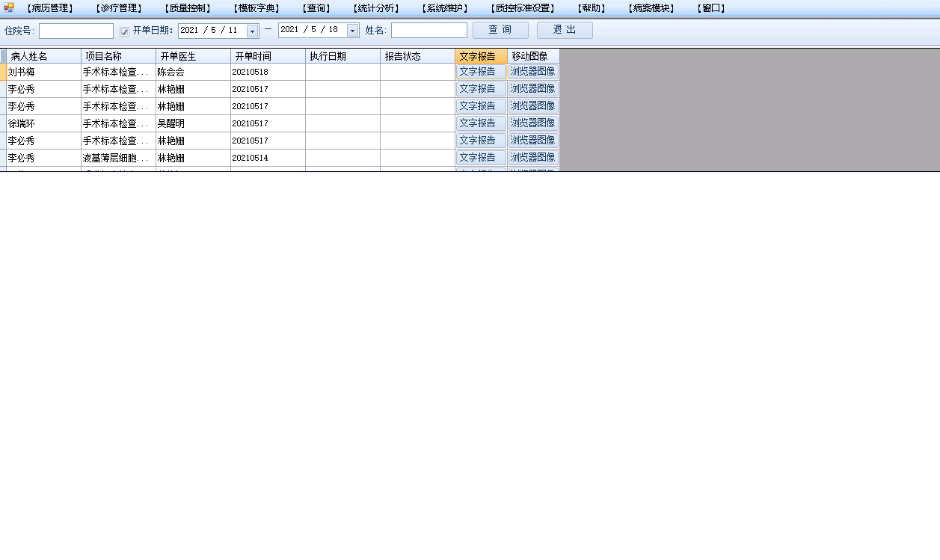This screenshot has width=940, height=560.
Task: Open the end date dropdown showing 2021/5/18
Action: (x=353, y=31)
